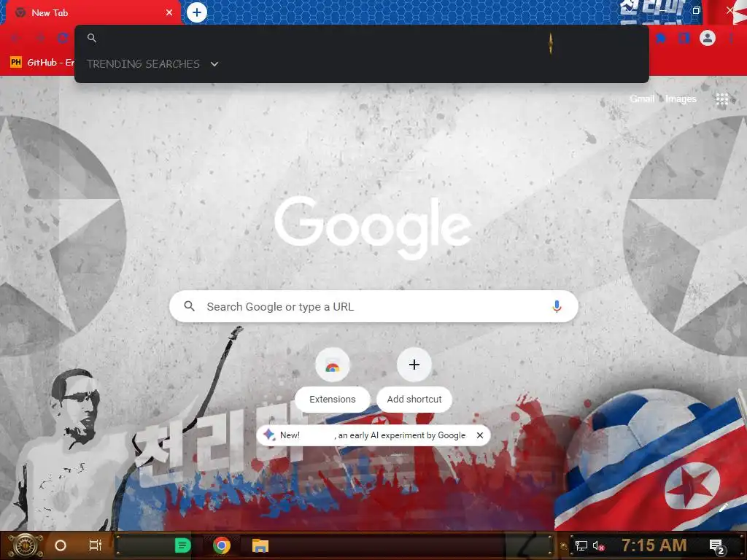Close the New Tab tab
This screenshot has height=560, width=747.
169,12
